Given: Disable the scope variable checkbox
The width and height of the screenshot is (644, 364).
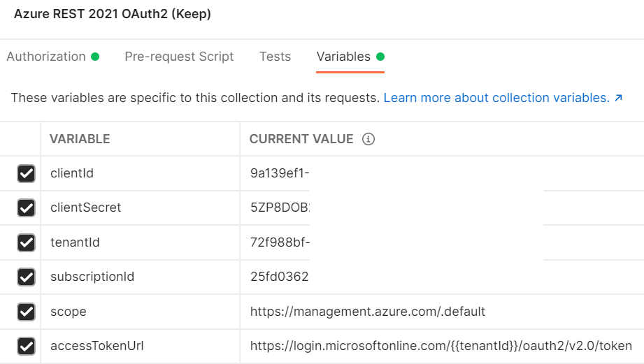Looking at the screenshot, I should click(x=27, y=312).
